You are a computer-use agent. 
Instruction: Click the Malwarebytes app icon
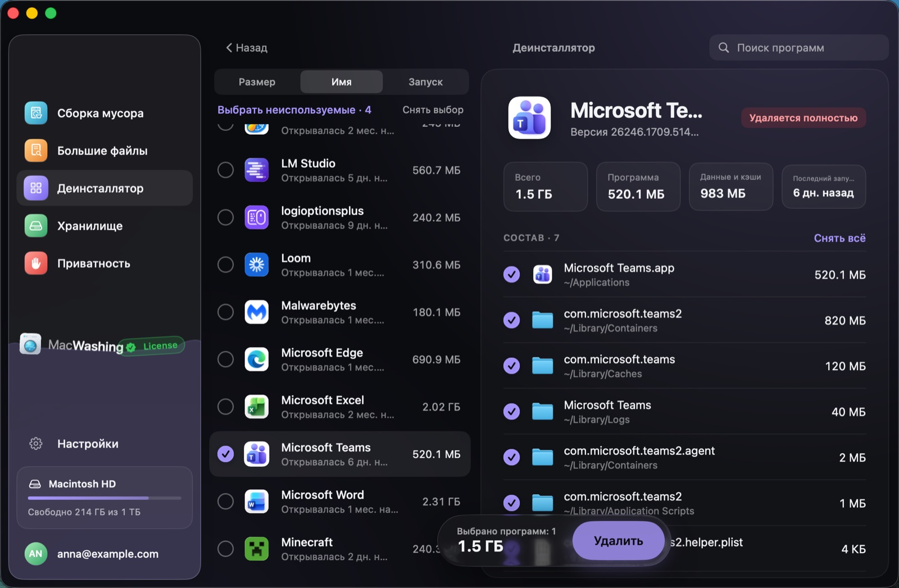257,312
